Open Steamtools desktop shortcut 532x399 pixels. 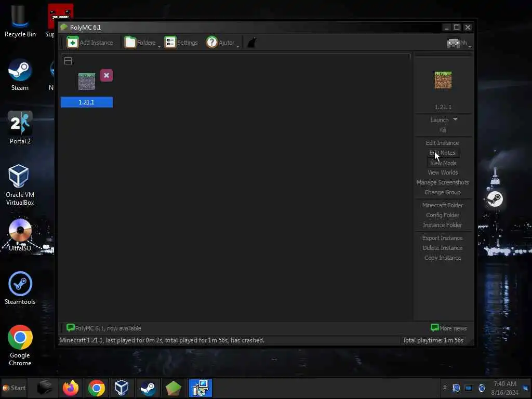[x=20, y=288]
